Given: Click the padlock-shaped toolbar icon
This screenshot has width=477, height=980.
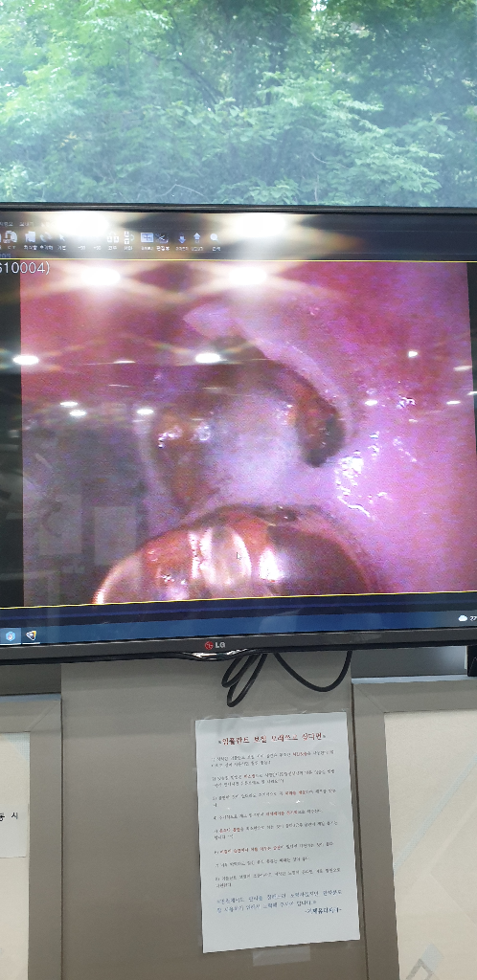Looking at the screenshot, I should [112, 237].
